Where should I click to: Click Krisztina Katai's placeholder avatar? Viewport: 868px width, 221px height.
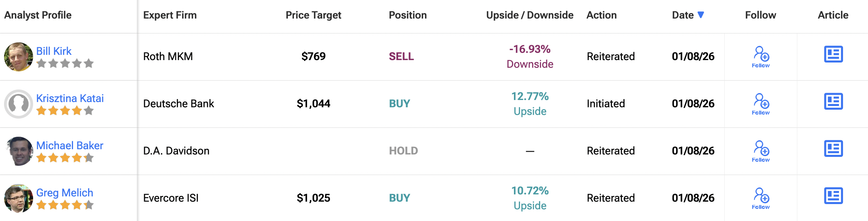pos(19,104)
